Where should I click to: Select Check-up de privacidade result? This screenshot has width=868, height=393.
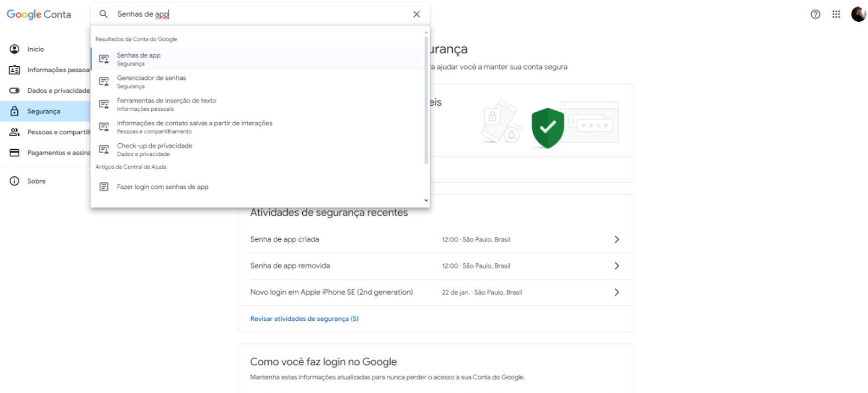click(257, 149)
